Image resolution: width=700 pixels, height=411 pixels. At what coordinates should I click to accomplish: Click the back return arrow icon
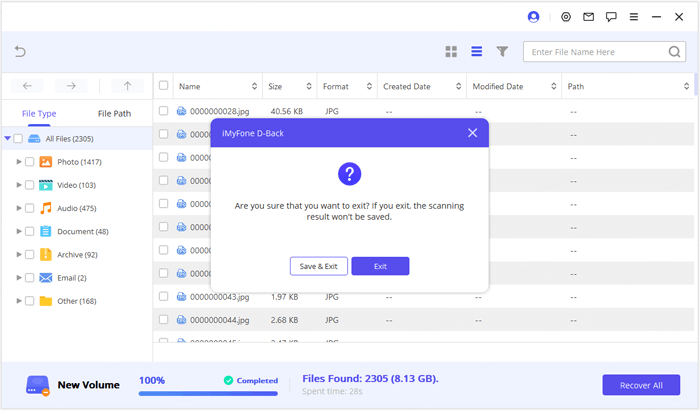coord(20,52)
